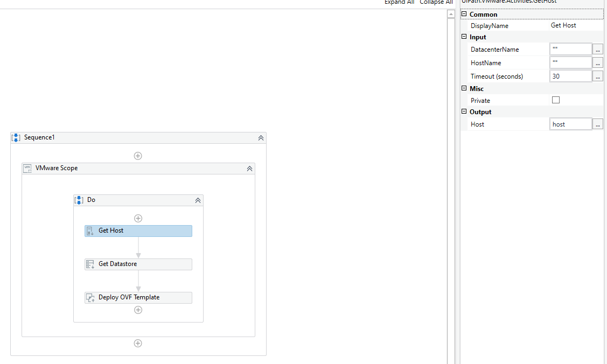Add activity at top of Sequence1

click(138, 156)
